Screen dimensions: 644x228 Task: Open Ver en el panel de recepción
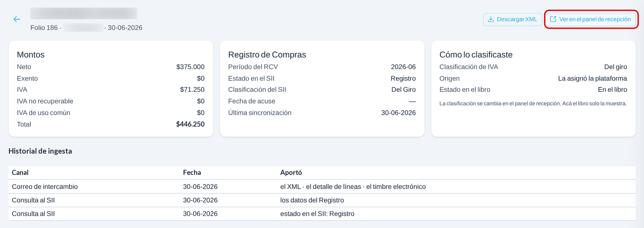590,19
